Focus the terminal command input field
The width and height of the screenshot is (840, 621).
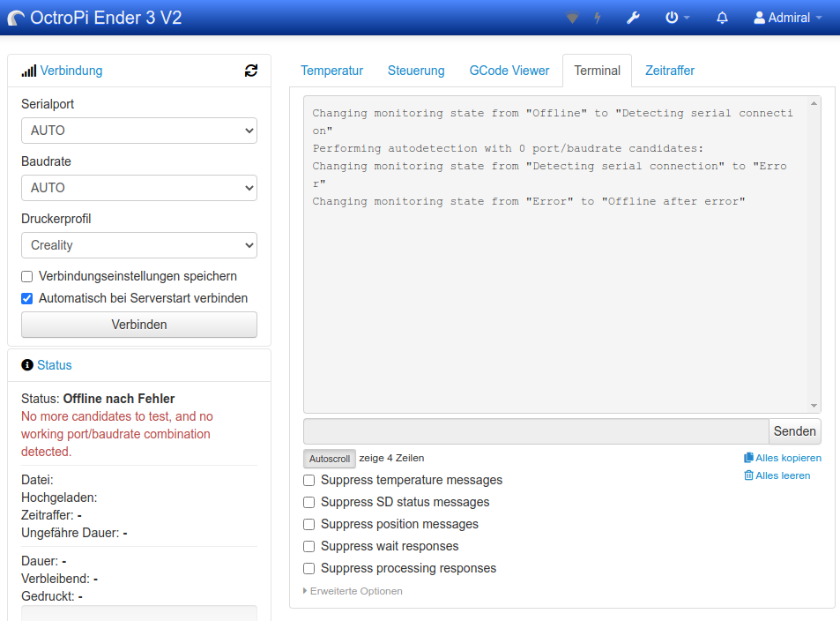(536, 431)
